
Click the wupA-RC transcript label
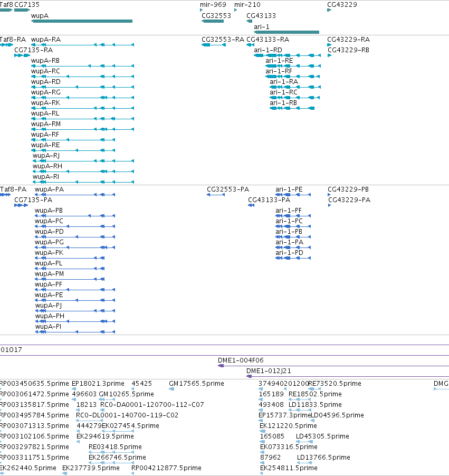(x=45, y=71)
